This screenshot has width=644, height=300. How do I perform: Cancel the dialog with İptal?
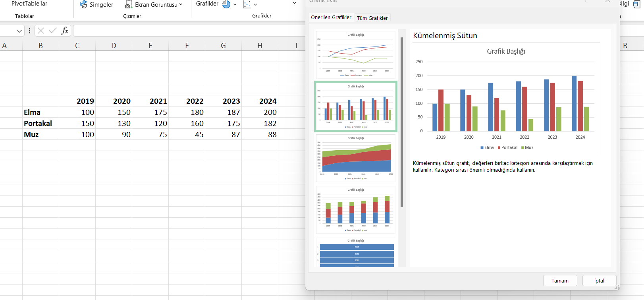point(599,281)
